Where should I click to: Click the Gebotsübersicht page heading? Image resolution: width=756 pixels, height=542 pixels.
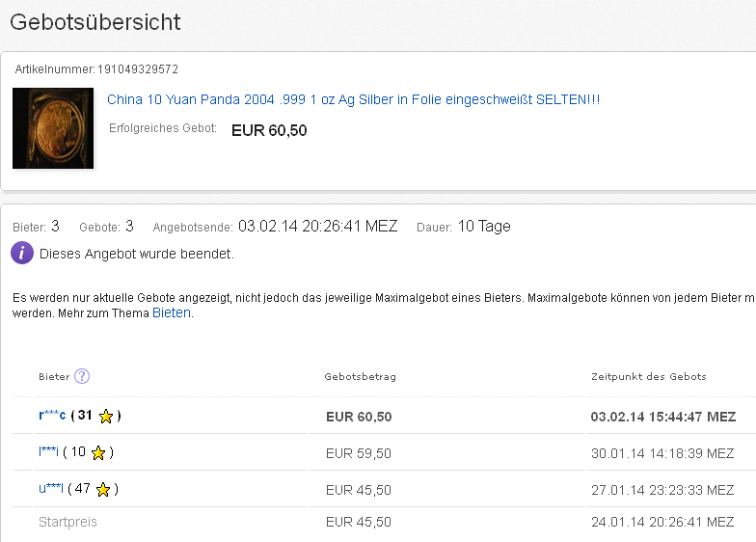(95, 21)
